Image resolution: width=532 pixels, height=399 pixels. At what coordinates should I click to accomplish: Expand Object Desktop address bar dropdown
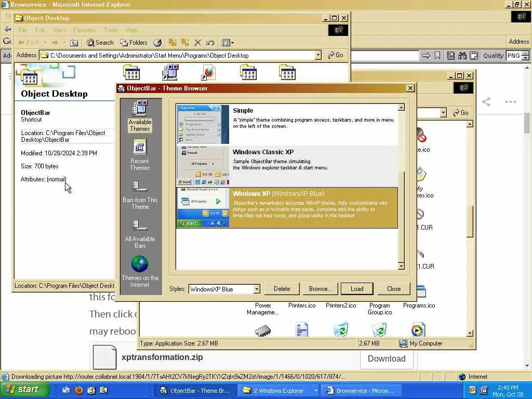[x=317, y=55]
